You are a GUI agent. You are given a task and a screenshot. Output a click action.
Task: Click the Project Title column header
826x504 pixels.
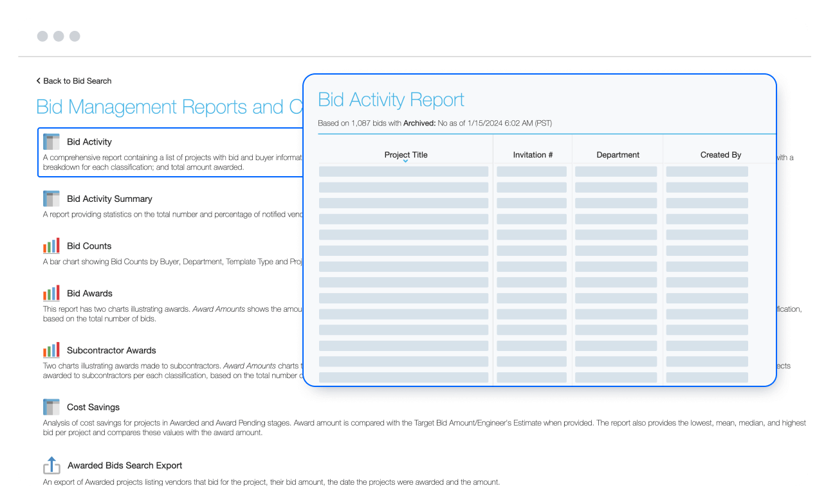(405, 154)
